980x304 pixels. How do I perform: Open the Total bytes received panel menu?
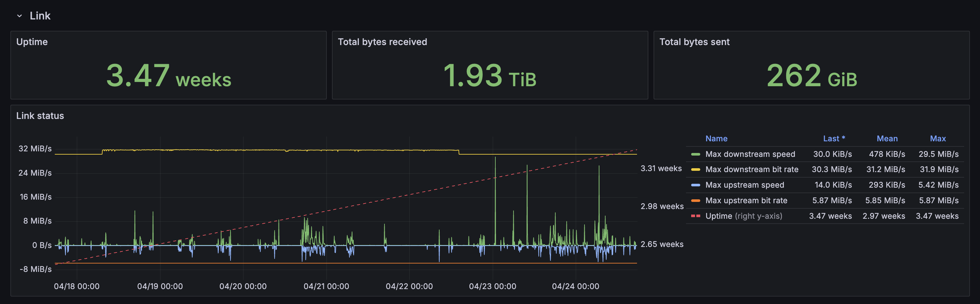tap(382, 42)
